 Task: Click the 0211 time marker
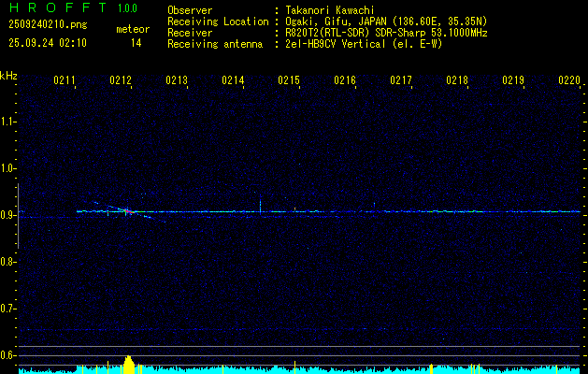point(65,81)
